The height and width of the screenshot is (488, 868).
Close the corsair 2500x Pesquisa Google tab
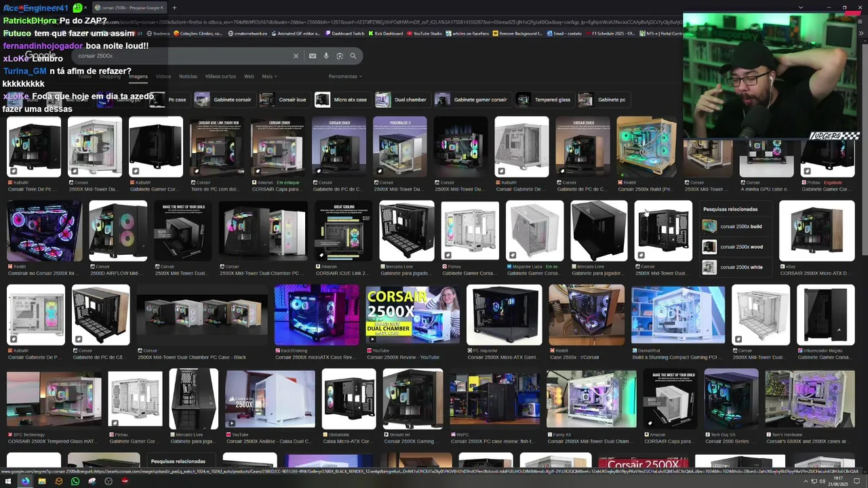click(x=162, y=8)
